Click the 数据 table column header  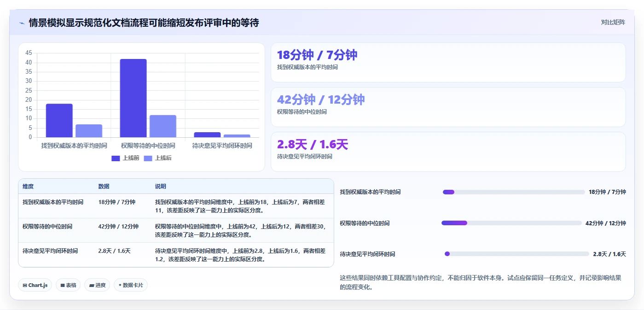point(104,187)
